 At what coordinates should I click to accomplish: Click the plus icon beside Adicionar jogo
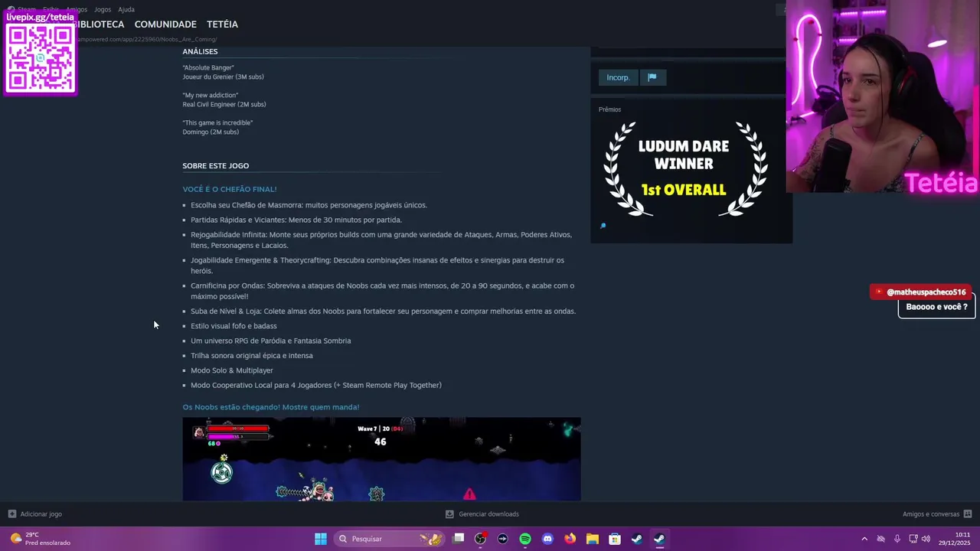(11, 514)
